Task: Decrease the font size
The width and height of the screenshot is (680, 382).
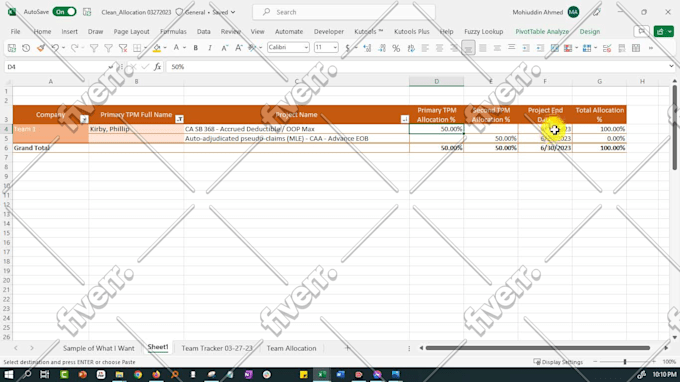Action: 224,48
